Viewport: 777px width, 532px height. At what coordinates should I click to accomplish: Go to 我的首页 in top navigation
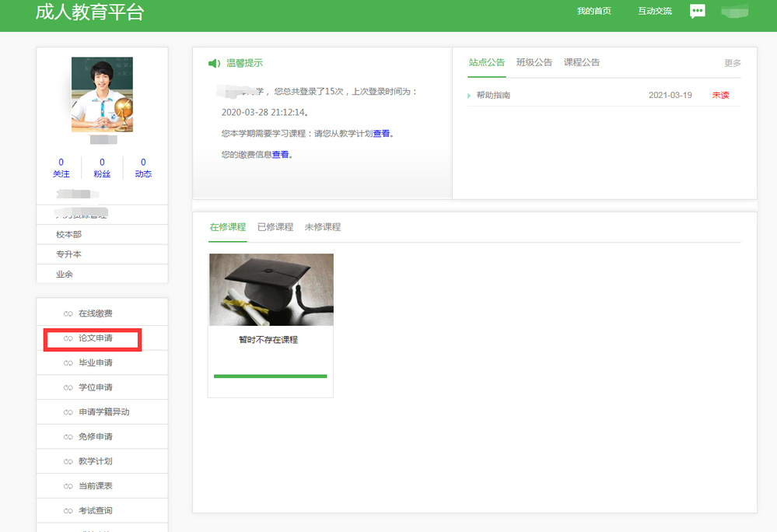click(593, 11)
